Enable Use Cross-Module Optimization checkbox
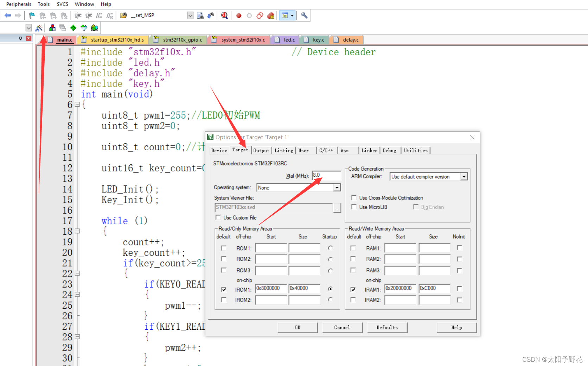Screen dimensions: 588x366 (x=354, y=198)
